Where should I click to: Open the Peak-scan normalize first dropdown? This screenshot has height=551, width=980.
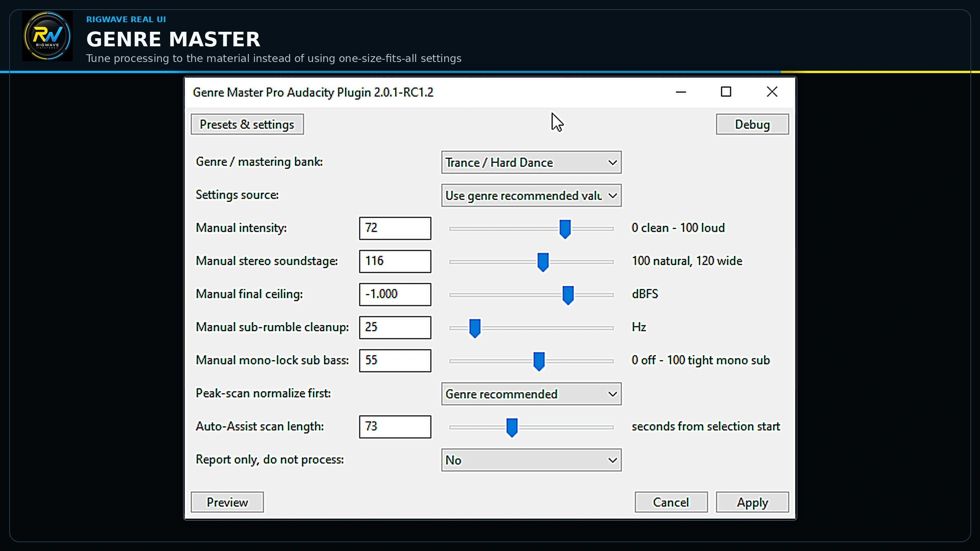[531, 394]
